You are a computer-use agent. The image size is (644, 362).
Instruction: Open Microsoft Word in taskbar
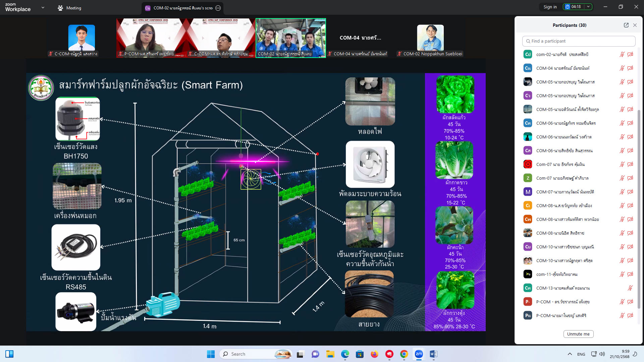point(433,354)
